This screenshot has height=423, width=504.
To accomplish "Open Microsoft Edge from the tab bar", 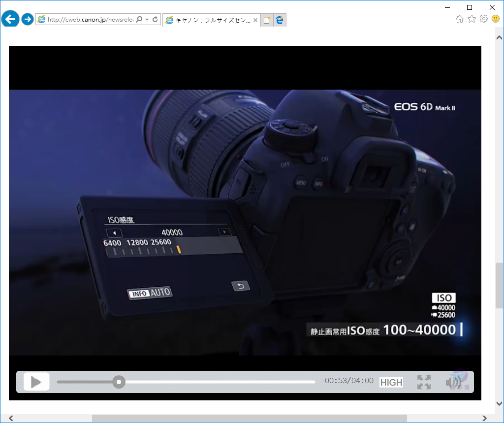I will tap(280, 20).
